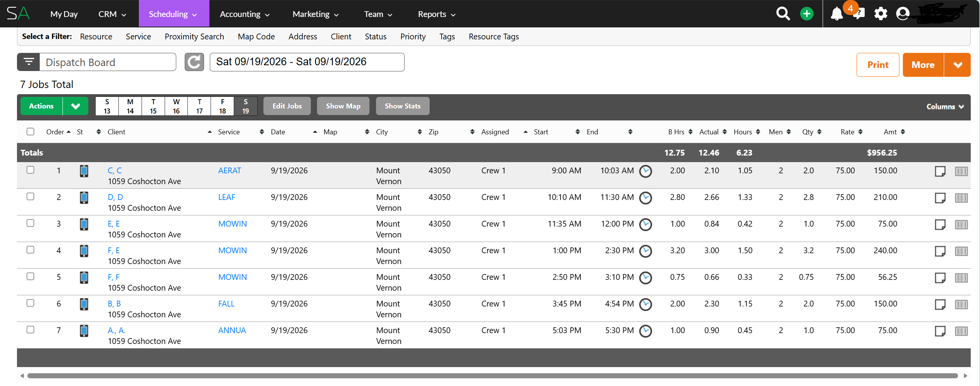Image resolution: width=980 pixels, height=386 pixels.
Task: Open notifications bell icon
Action: click(x=837, y=14)
